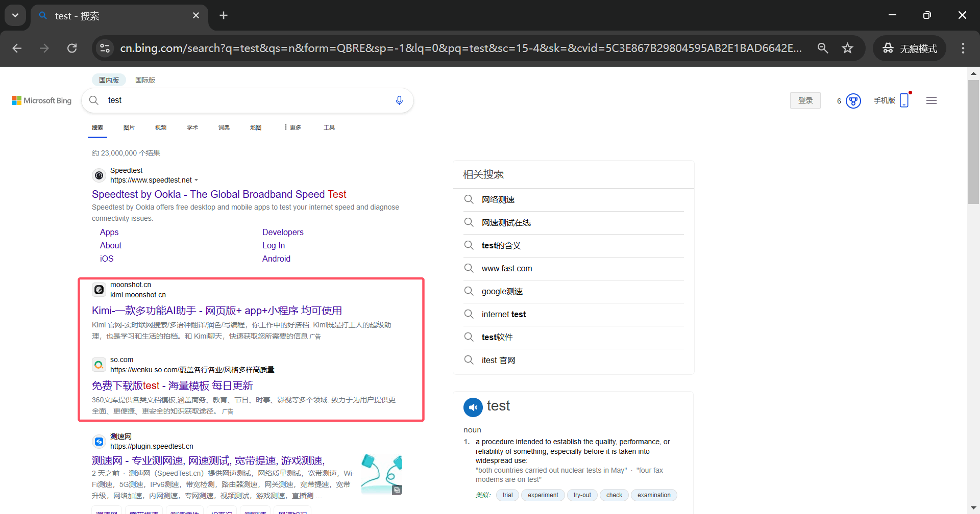This screenshot has width=980, height=514.
Task: Expand the tab list chevron top-left
Action: pos(15,15)
